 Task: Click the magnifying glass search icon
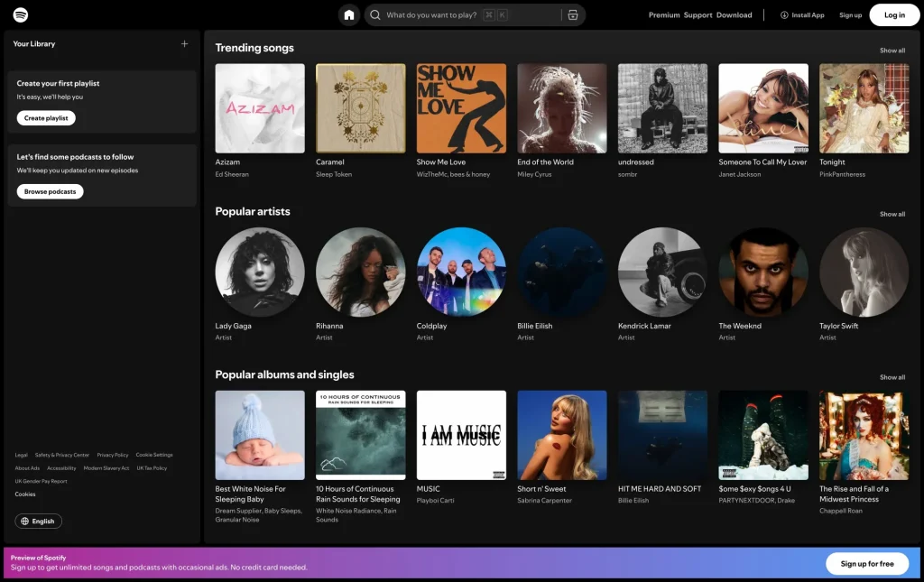(x=375, y=15)
